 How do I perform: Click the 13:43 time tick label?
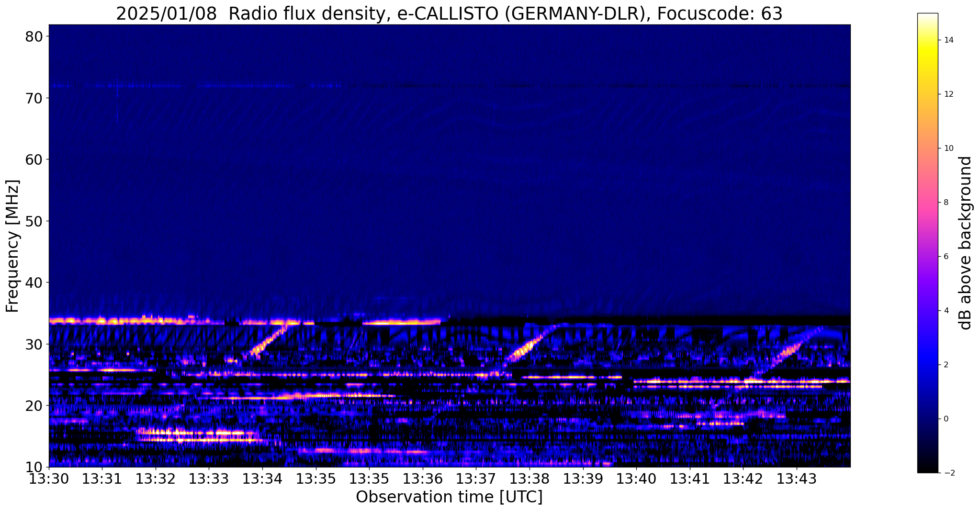coord(797,479)
